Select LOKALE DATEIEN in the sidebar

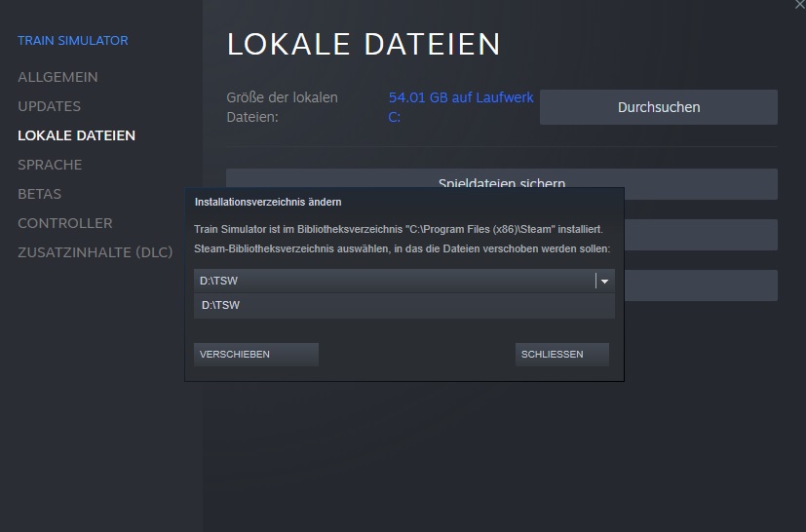tap(77, 135)
